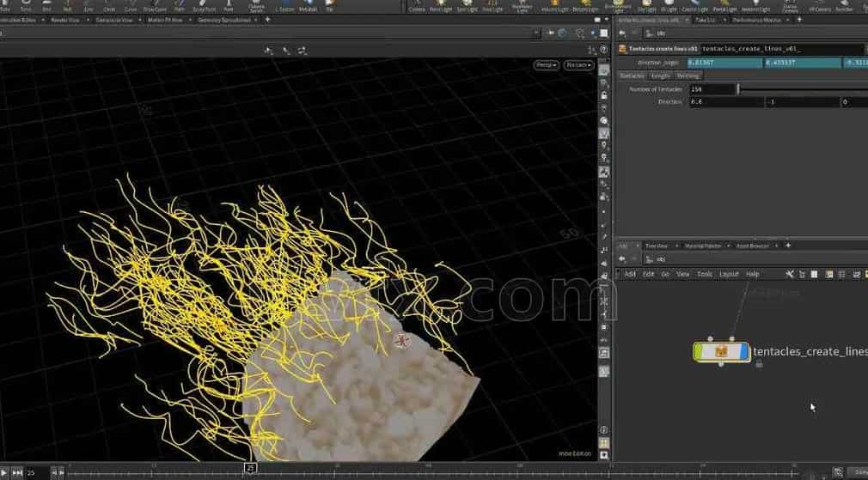868x480 pixels.
Task: Click the node type icon in parameter header
Action: pyautogui.click(x=623, y=49)
